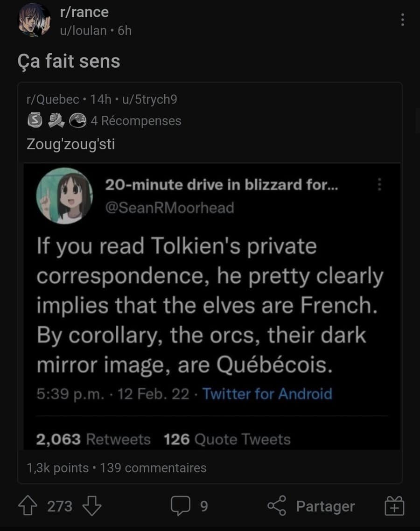Open the r/rance subreddit avatar

click(x=34, y=20)
